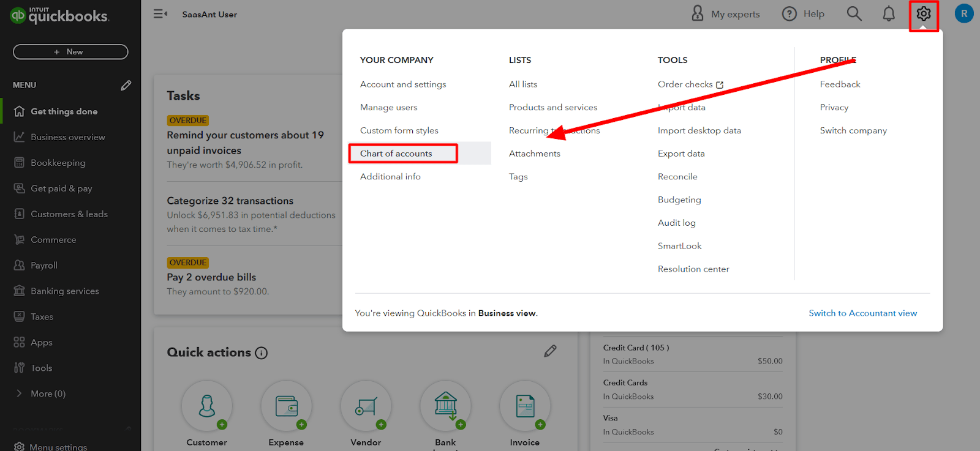Click the $30.00 Credit Cards balance
Viewport: 980px width, 451px height.
click(770, 397)
